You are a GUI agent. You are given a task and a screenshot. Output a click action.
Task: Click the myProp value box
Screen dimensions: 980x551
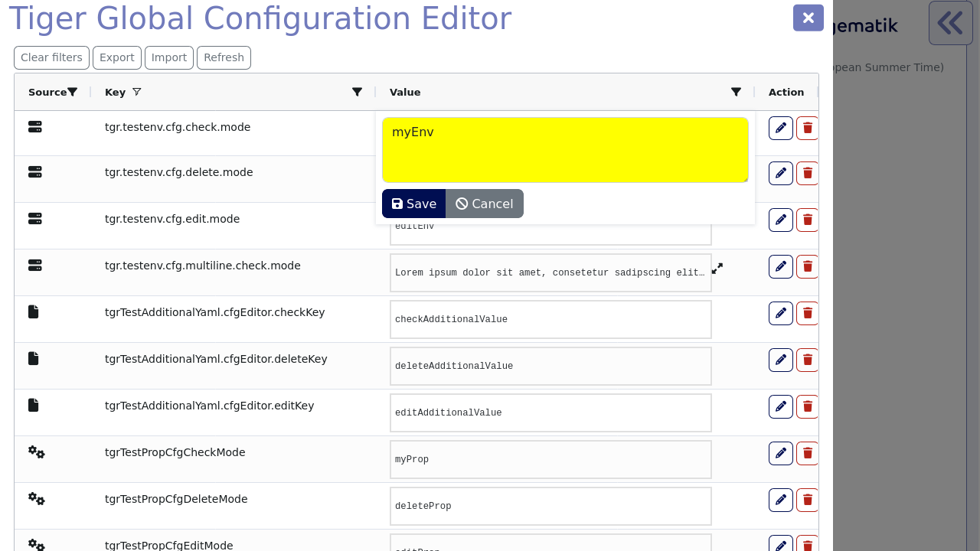click(x=550, y=459)
